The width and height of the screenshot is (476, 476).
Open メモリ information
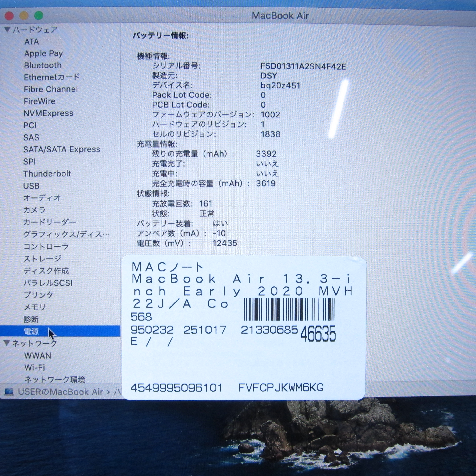[34, 307]
